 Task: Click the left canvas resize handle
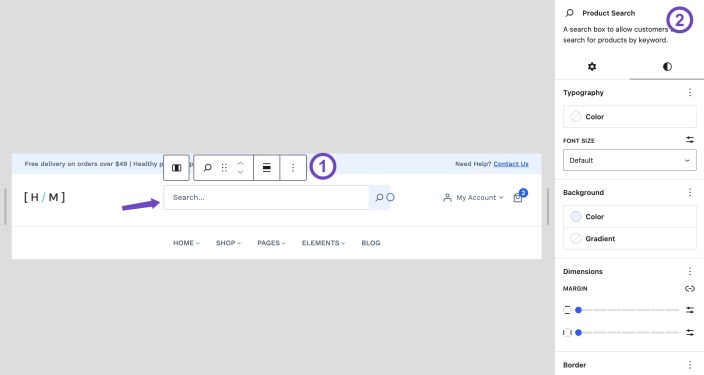pos(5,206)
